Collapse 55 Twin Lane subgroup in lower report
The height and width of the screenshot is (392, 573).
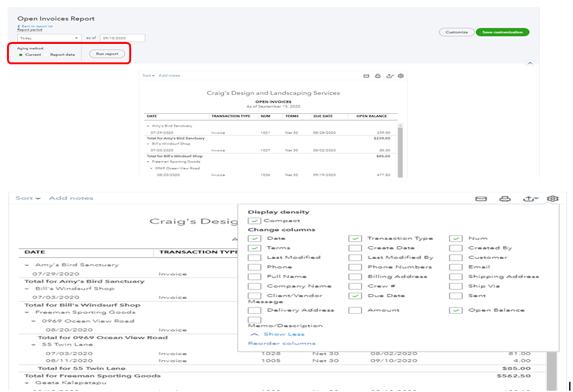[x=33, y=344]
